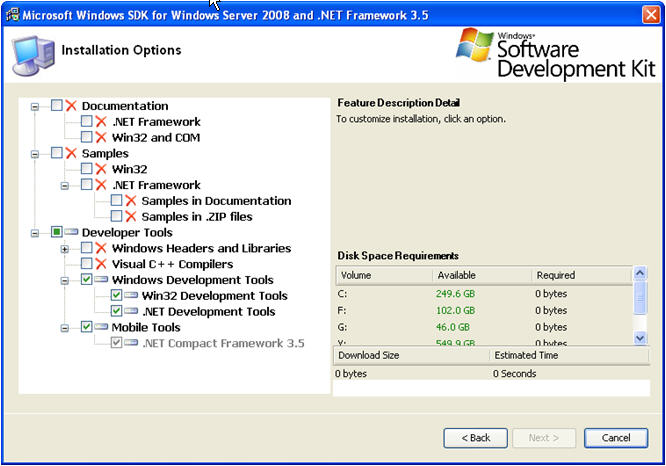The width and height of the screenshot is (666, 466).
Task: Select .NET Development Tools label
Action: coord(209,312)
